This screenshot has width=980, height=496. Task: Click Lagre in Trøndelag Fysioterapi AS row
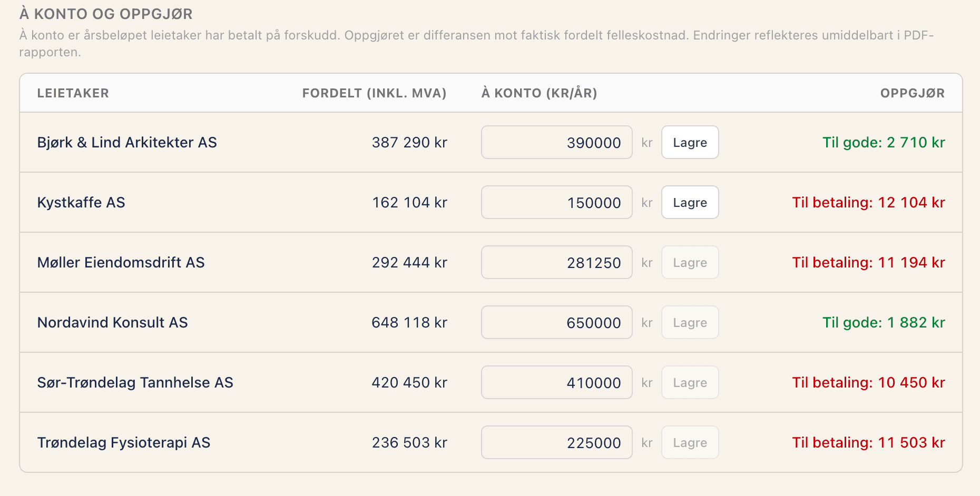point(690,442)
